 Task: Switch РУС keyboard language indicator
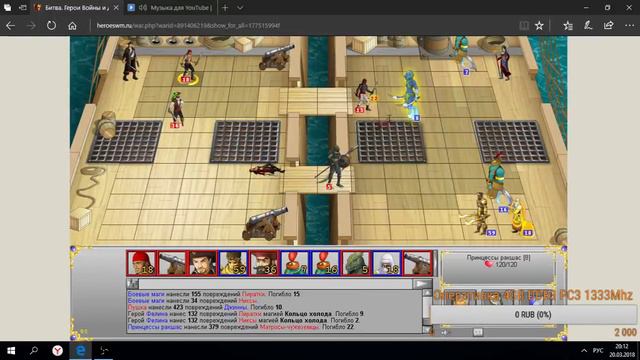pyautogui.click(x=598, y=351)
